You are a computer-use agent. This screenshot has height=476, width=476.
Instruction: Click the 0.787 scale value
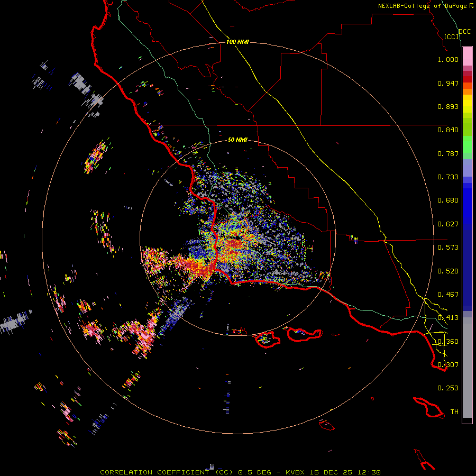(448, 153)
